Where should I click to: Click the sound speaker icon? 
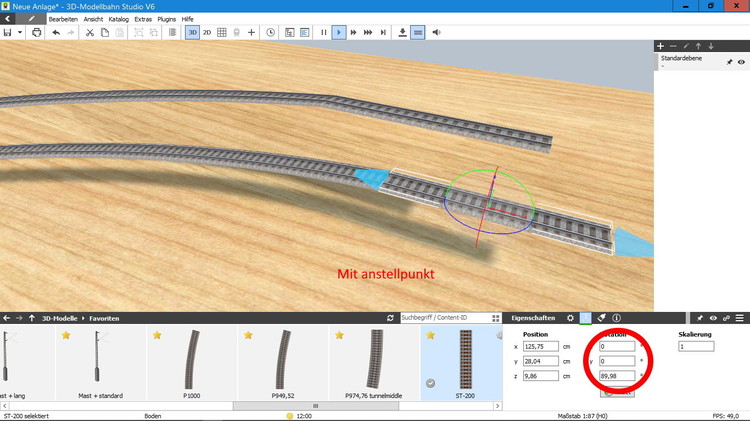(436, 32)
